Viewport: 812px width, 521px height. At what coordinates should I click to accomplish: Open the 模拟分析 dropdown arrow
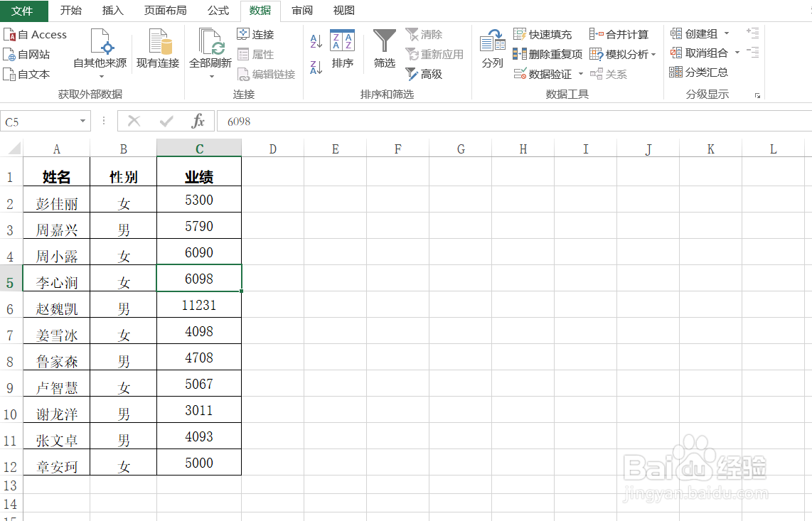pos(656,54)
